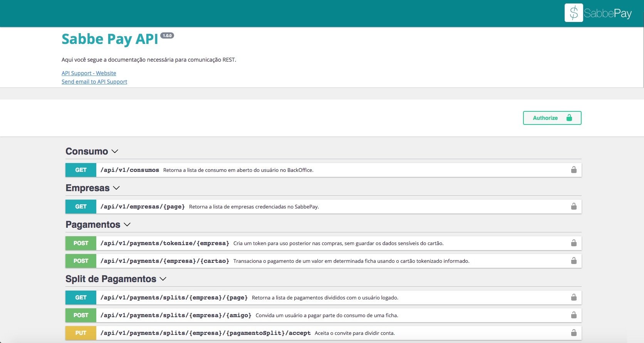This screenshot has height=343, width=644.
Task: Click description 'Retorna a lista de consumo em aberto'
Action: tap(238, 170)
